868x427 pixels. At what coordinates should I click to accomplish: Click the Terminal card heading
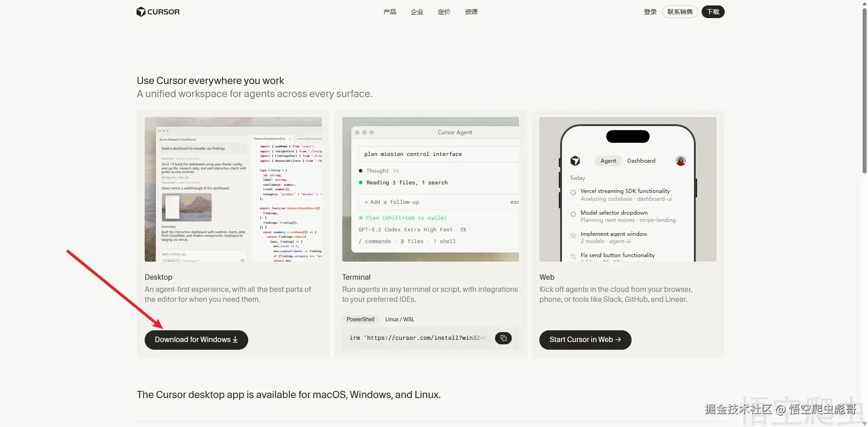[x=356, y=277]
